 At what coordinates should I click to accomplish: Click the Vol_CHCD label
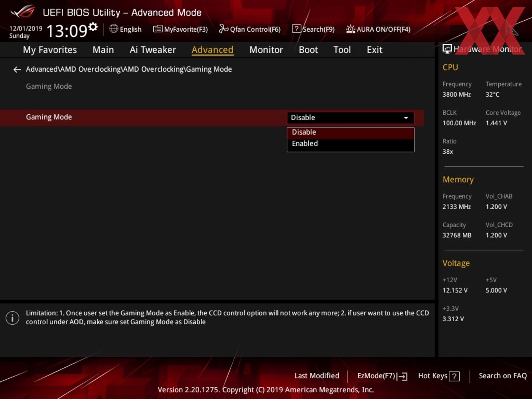(x=499, y=225)
